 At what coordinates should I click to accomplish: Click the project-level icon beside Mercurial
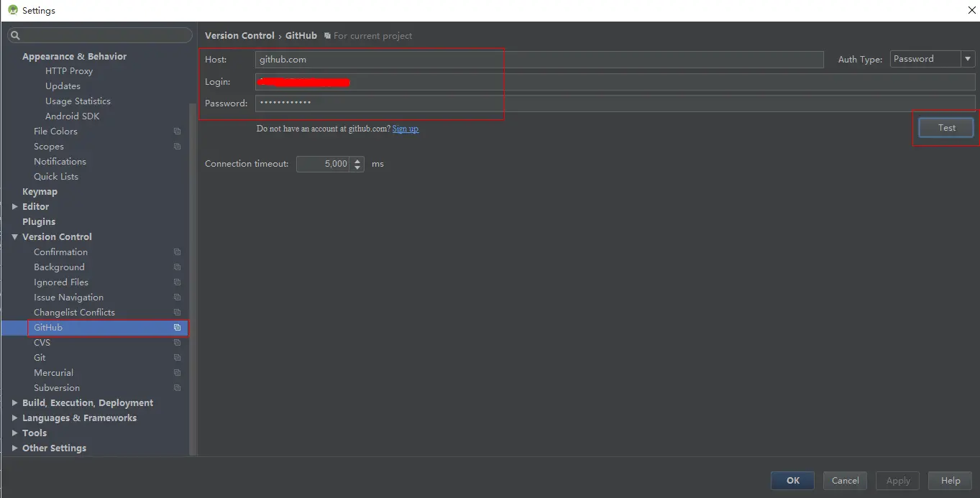click(177, 373)
